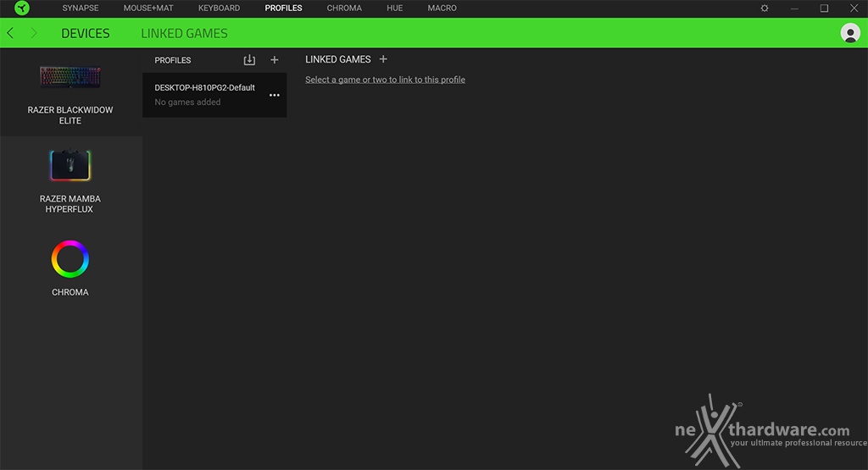
Task: Click 'Select a game or two' link
Action: coord(386,80)
